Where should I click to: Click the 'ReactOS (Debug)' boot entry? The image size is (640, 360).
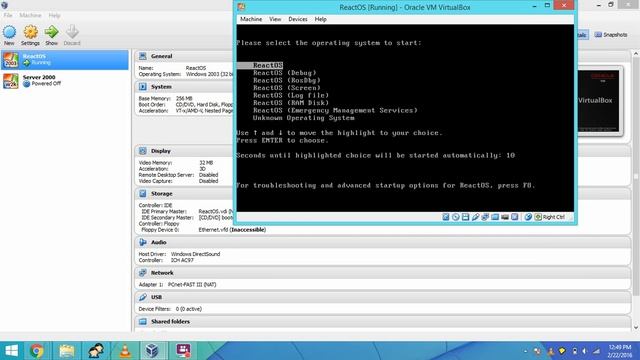[284, 73]
